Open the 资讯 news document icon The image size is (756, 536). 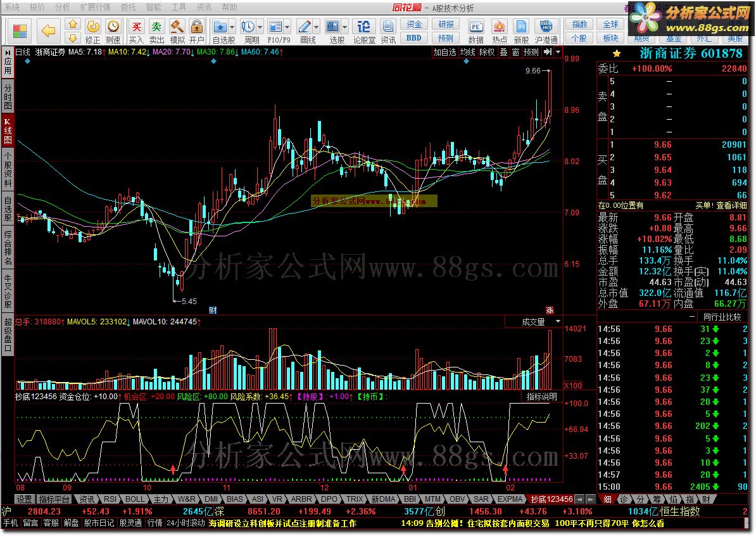[387, 32]
